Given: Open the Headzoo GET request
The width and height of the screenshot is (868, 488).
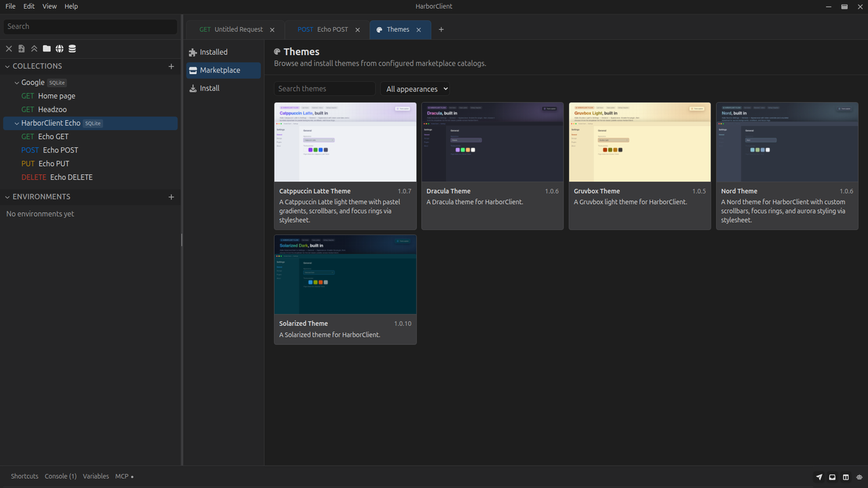Looking at the screenshot, I should coord(90,110).
